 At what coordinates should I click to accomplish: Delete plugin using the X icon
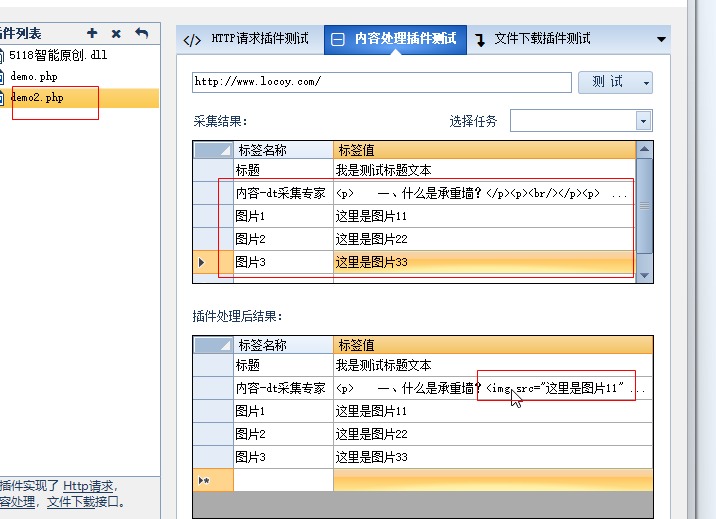click(x=116, y=33)
